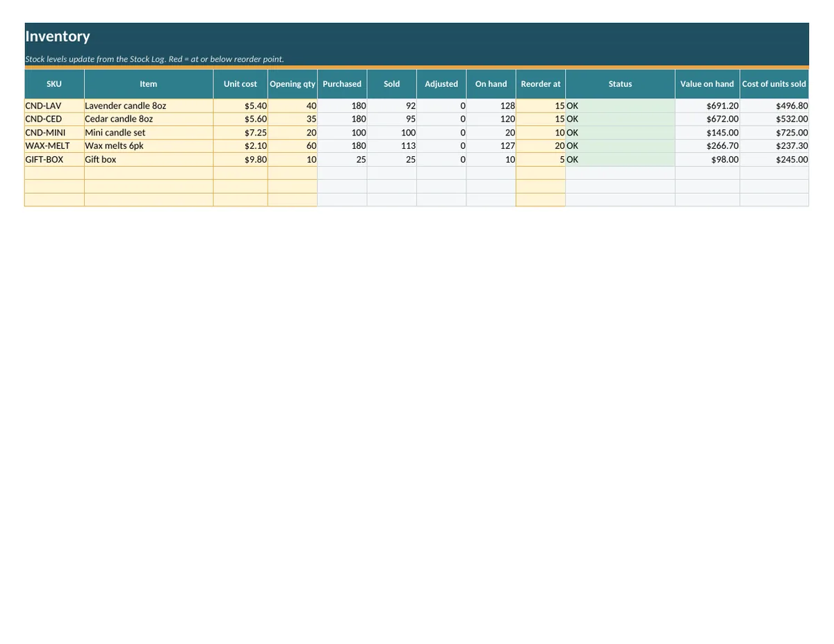The image size is (834, 644).
Task: Click the Gift box item cell
Action: pos(149,159)
